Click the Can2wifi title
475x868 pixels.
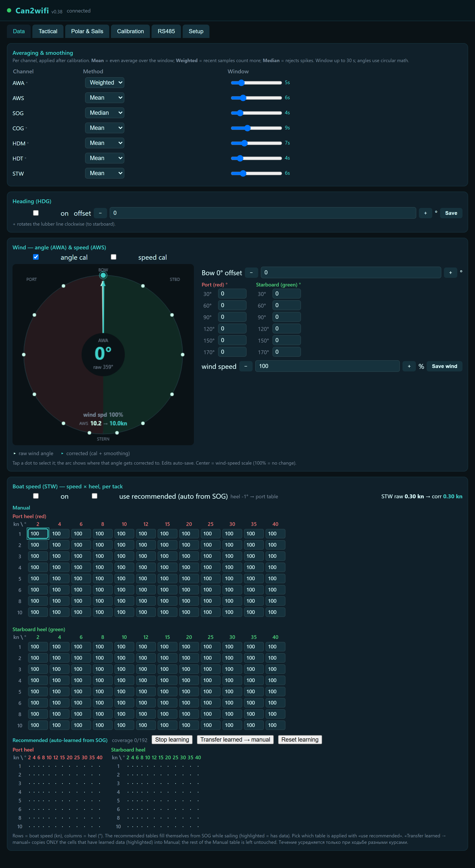pos(32,11)
